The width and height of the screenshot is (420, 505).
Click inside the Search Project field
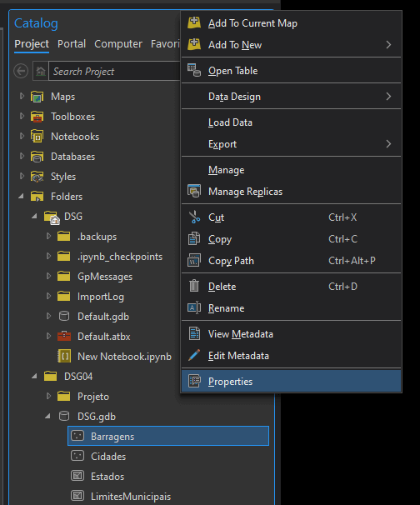pos(114,71)
